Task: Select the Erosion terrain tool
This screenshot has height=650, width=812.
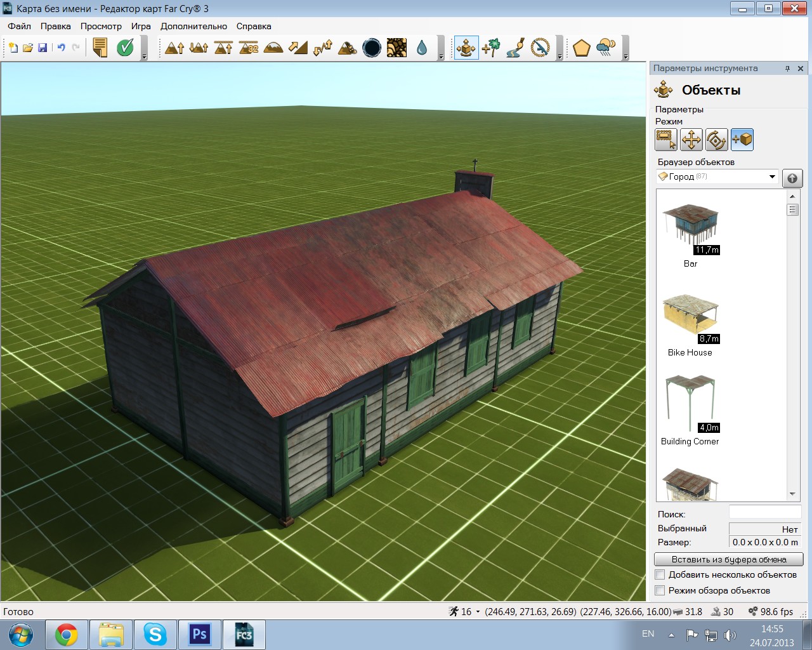Action: pyautogui.click(x=323, y=48)
